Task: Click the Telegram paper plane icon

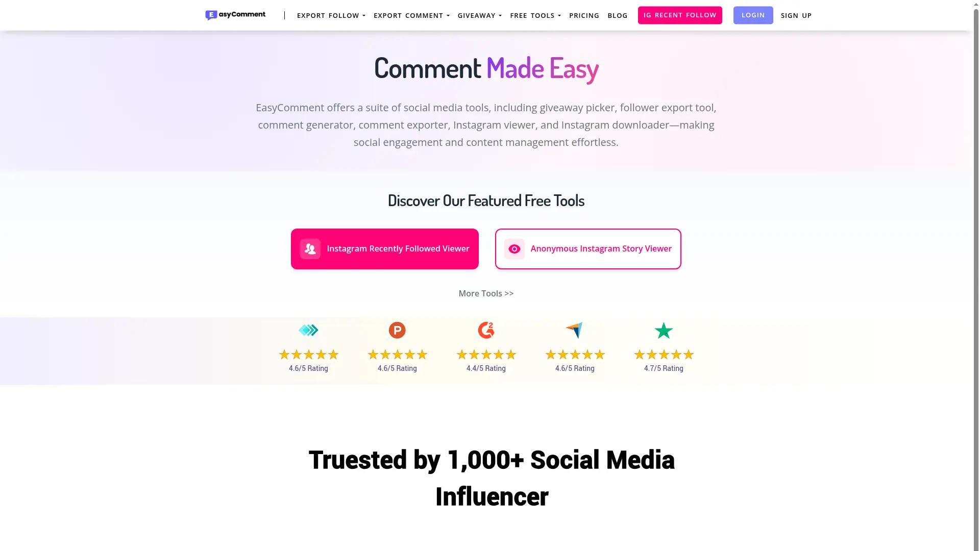Action: tap(575, 330)
